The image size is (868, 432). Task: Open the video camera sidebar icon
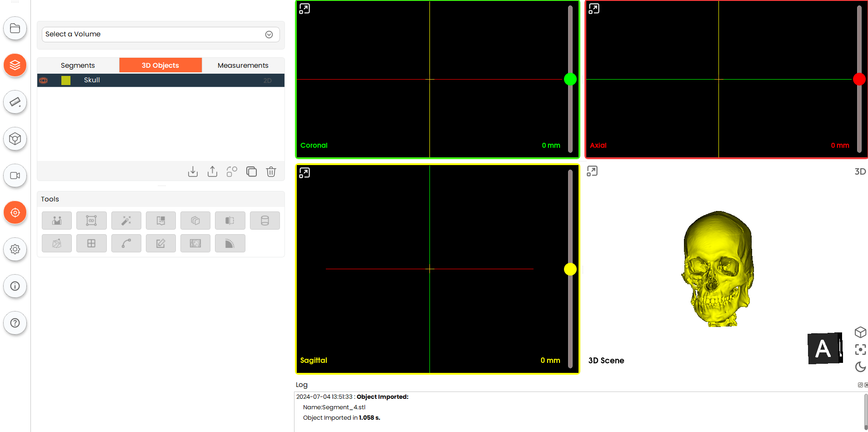click(x=15, y=176)
